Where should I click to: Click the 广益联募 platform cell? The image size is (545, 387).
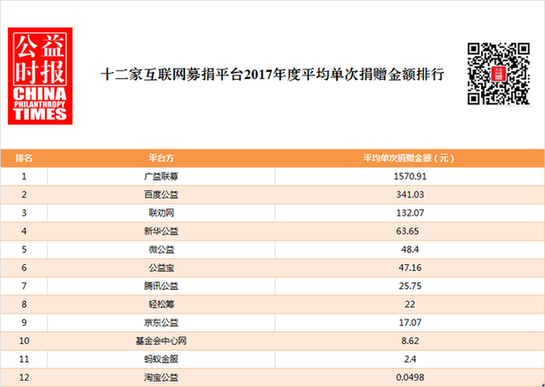point(161,177)
